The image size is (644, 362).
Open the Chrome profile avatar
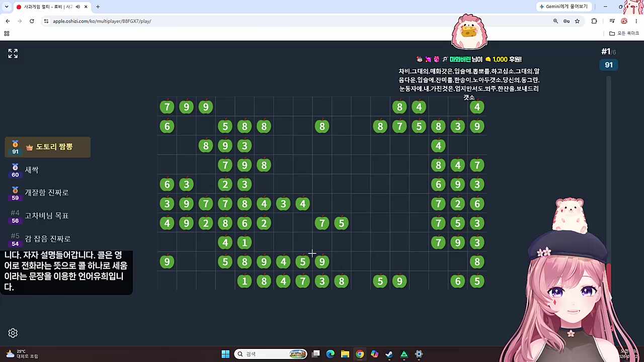click(x=624, y=21)
